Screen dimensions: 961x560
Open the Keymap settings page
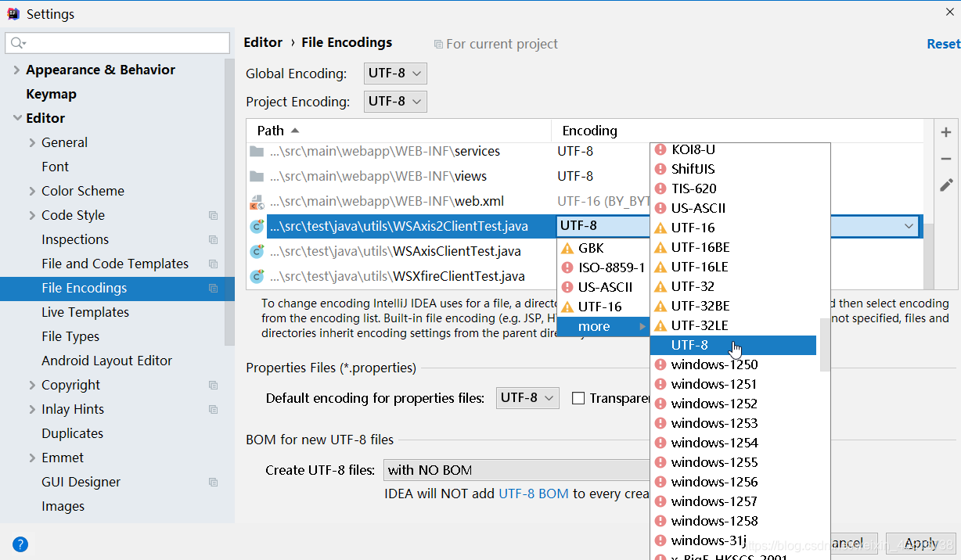click(x=51, y=94)
